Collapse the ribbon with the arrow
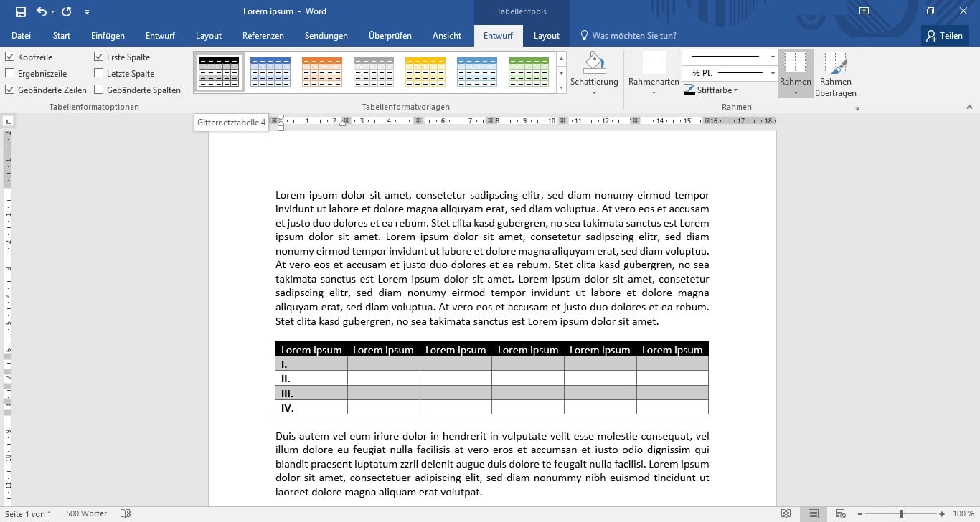This screenshot has width=980, height=522. pyautogui.click(x=969, y=108)
